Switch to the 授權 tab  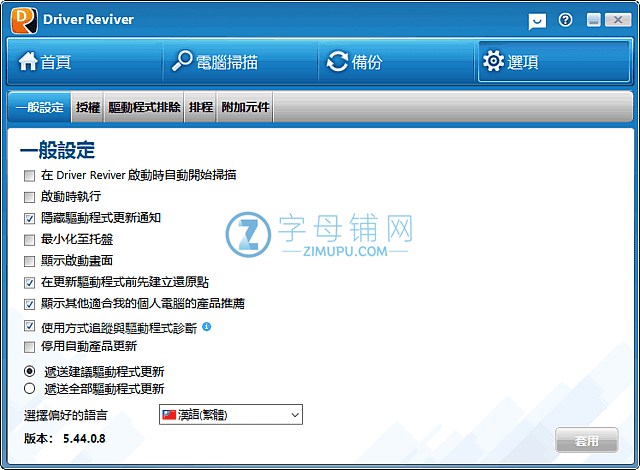(x=87, y=107)
